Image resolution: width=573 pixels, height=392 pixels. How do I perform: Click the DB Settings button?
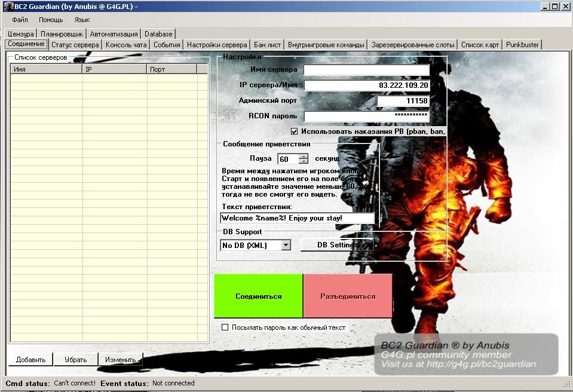coord(337,245)
